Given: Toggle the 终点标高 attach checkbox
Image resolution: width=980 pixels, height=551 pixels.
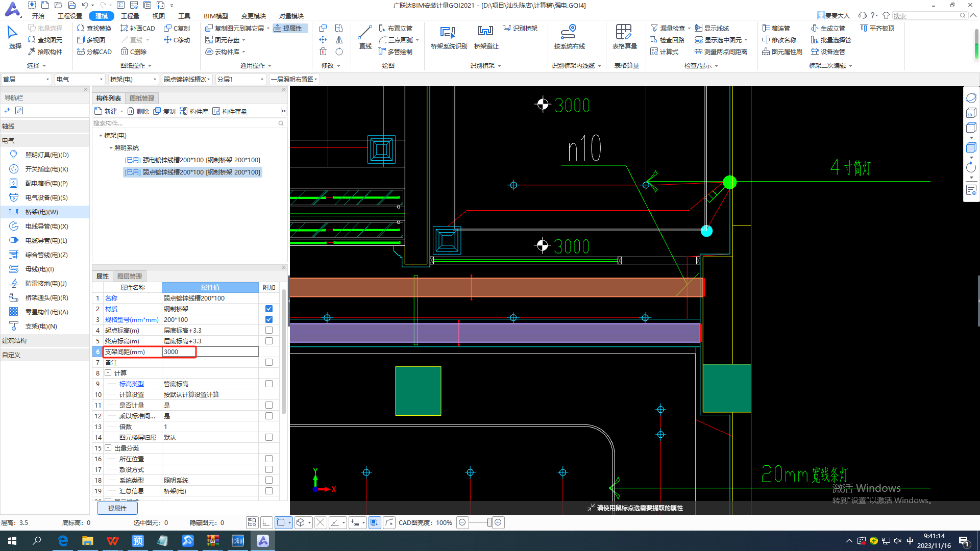Looking at the screenshot, I should click(x=269, y=341).
